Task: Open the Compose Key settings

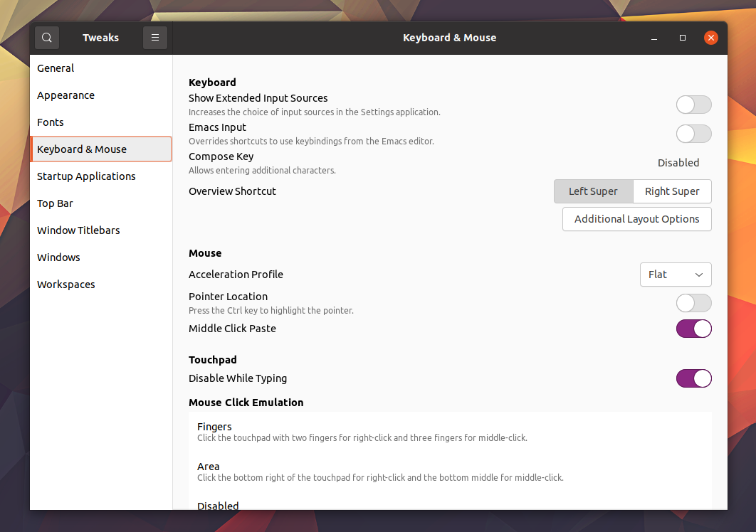Action: click(678, 162)
